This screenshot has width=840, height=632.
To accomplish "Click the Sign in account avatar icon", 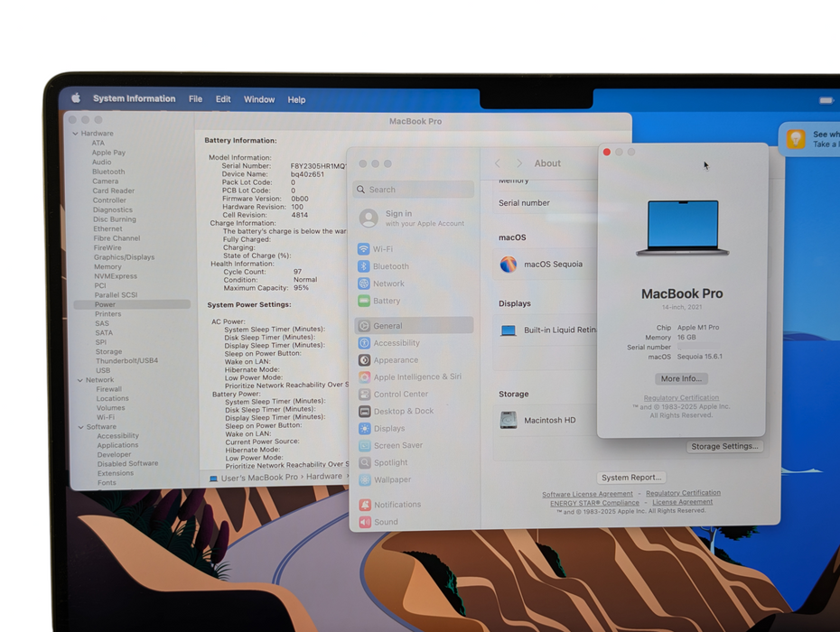I will (x=369, y=218).
